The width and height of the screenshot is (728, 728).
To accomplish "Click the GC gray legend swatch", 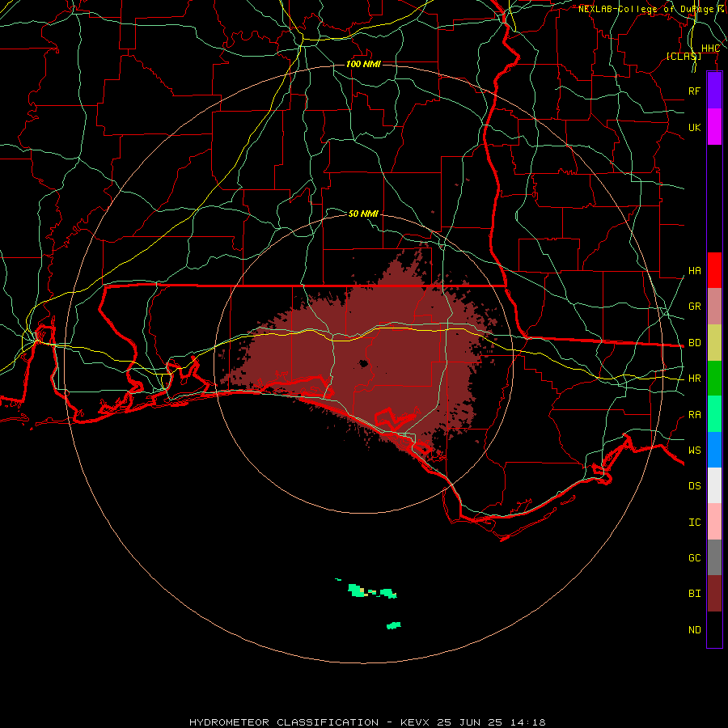I will (x=714, y=557).
